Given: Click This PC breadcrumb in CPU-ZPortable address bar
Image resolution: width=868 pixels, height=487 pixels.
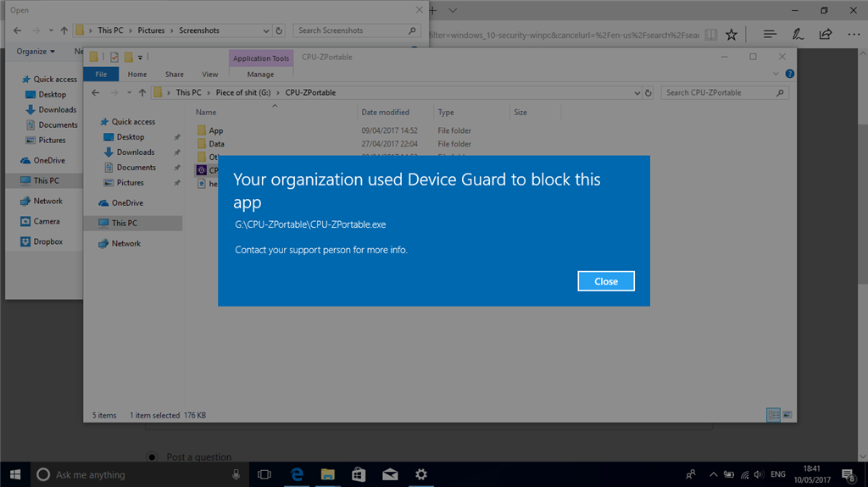Looking at the screenshot, I should coord(188,92).
